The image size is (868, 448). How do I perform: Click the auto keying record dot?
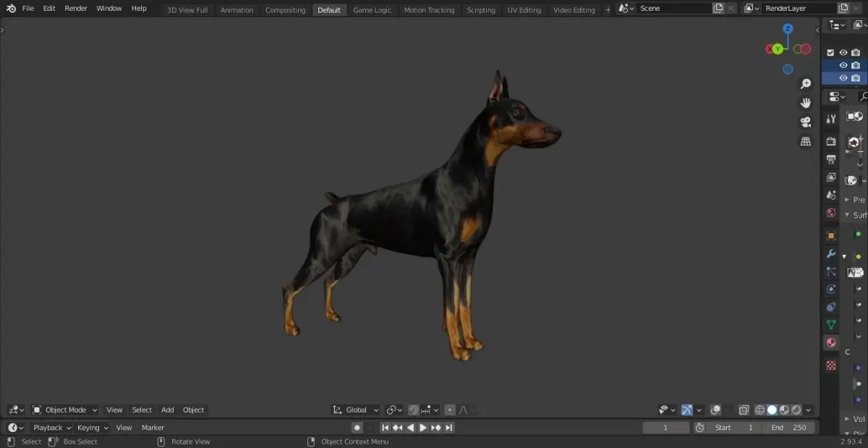[x=357, y=428]
